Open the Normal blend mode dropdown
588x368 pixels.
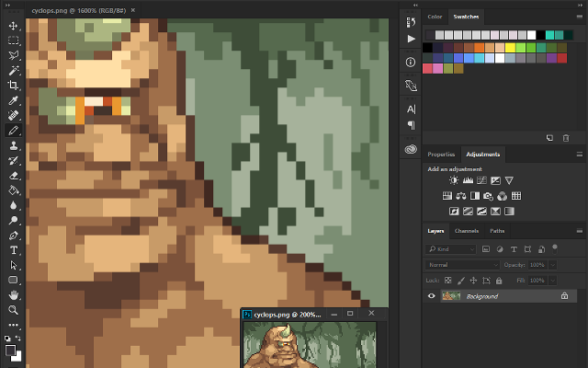click(462, 265)
